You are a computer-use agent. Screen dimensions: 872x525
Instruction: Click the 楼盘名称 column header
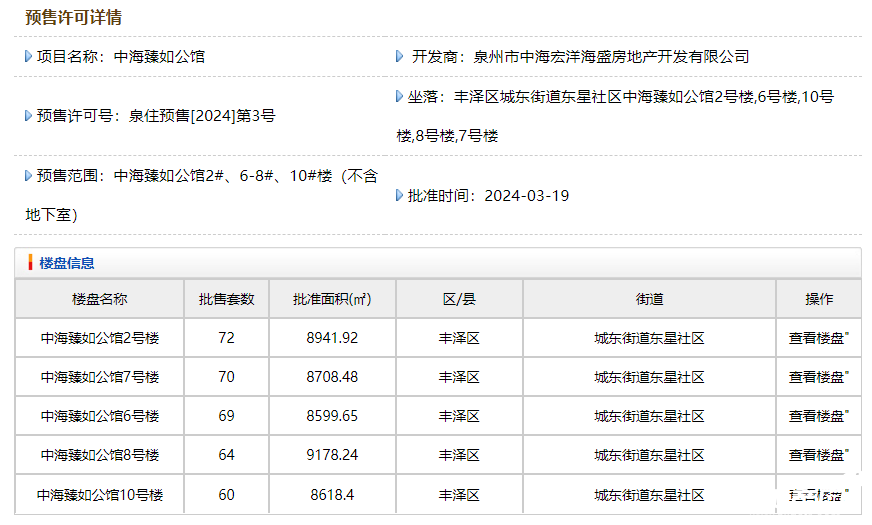100,299
